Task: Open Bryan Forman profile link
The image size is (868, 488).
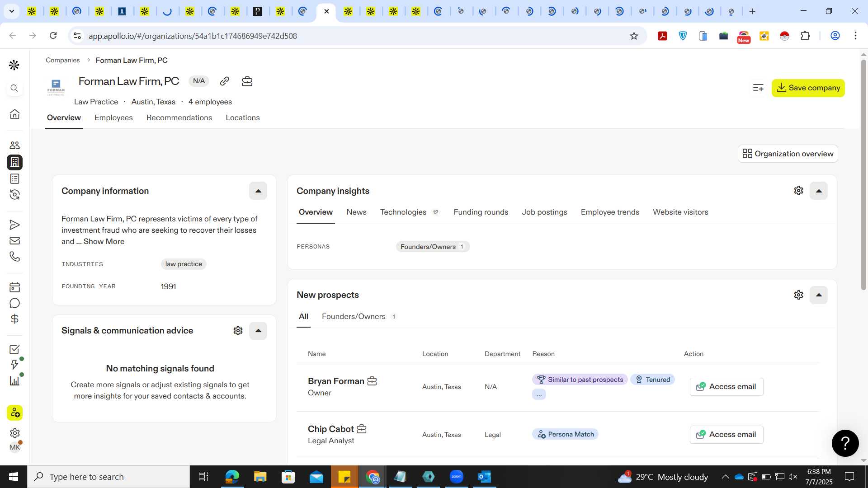Action: (336, 381)
